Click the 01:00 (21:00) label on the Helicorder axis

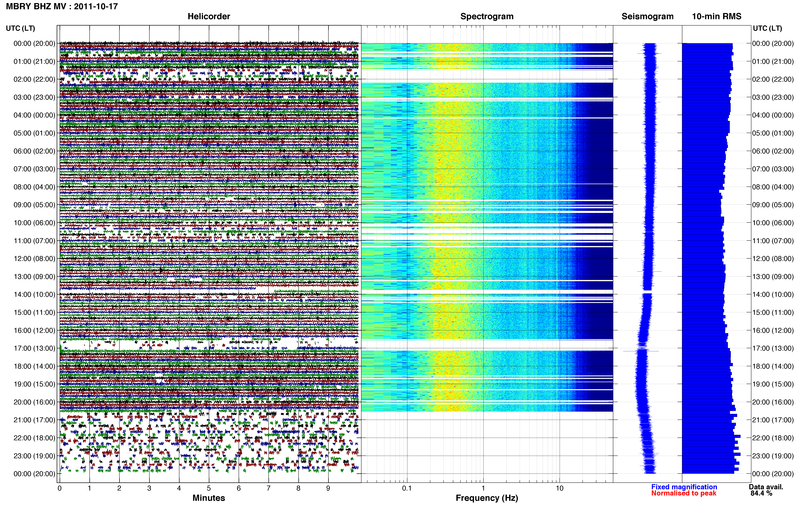[34, 62]
